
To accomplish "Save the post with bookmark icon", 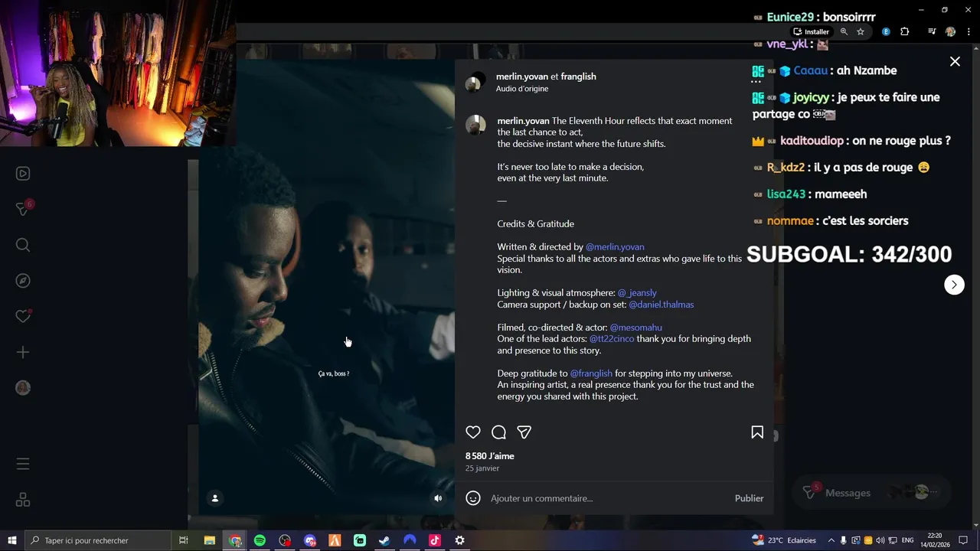I will pyautogui.click(x=757, y=432).
